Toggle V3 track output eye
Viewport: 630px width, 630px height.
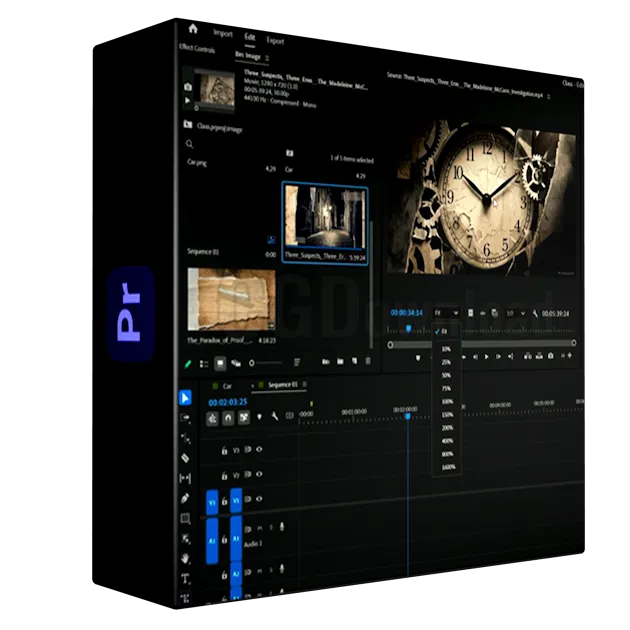coord(260,449)
